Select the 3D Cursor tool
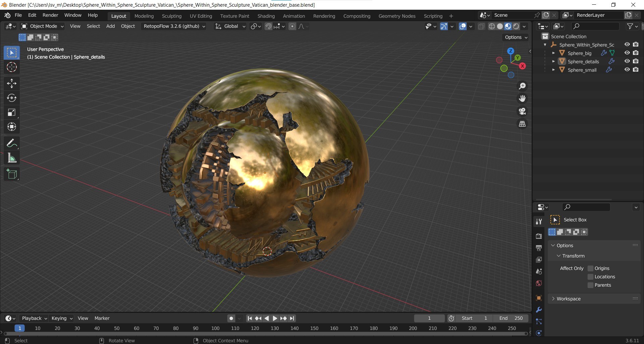The width and height of the screenshot is (644, 344). [12, 67]
